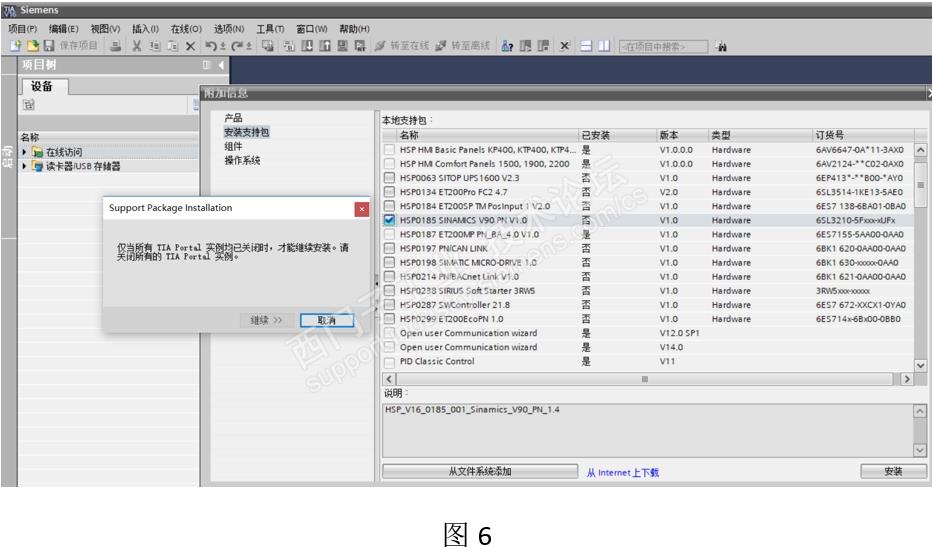This screenshot has height=547, width=933.
Task: Click the Save project (保存项目) icon
Action: point(49,46)
